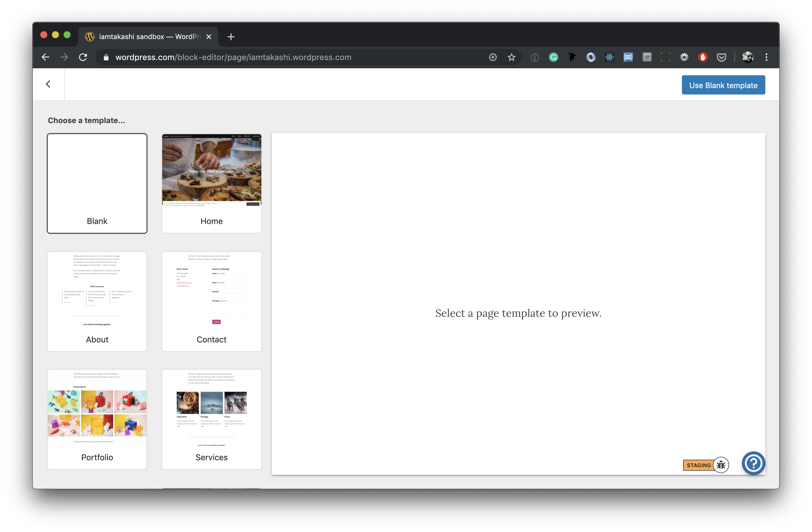The image size is (812, 532).
Task: Click the Pocket save extension icon
Action: click(x=721, y=57)
